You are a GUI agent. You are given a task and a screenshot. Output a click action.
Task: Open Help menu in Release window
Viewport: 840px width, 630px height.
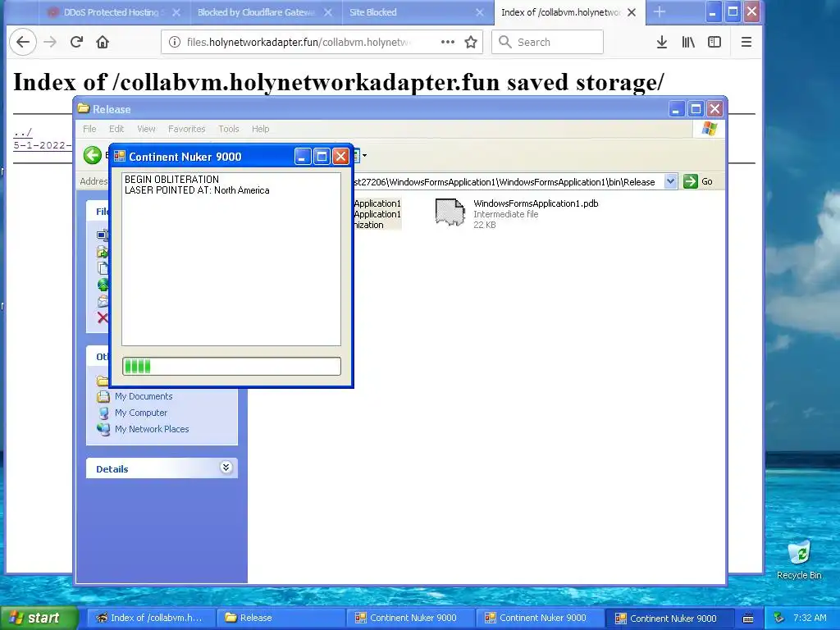(260, 129)
